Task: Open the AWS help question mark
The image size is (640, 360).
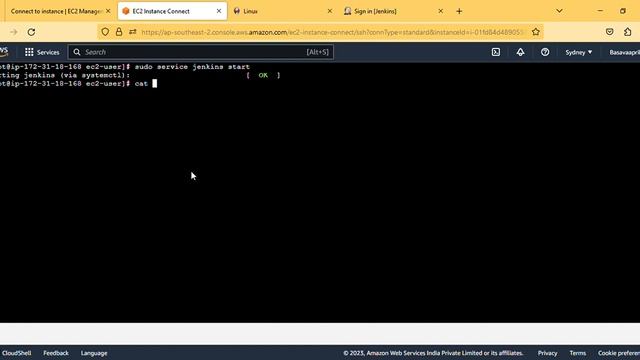Action: point(545,52)
